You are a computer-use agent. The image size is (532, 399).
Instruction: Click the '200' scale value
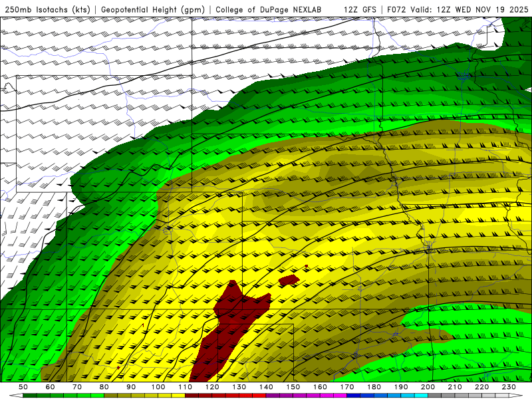coord(428,387)
